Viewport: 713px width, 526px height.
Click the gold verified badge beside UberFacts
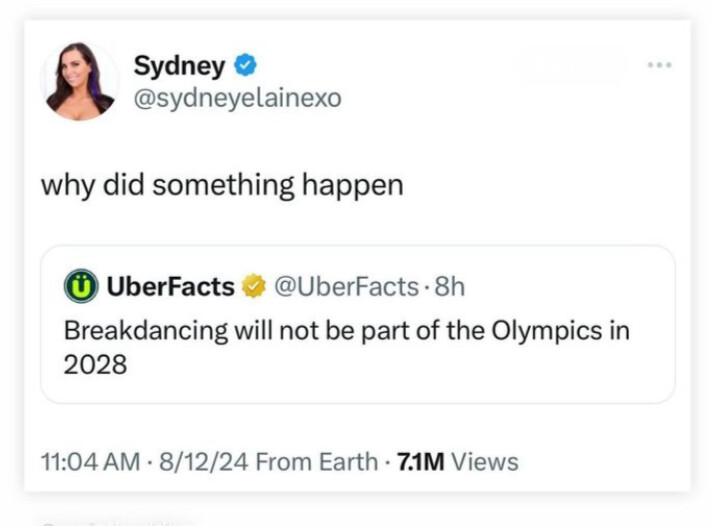[x=253, y=287]
